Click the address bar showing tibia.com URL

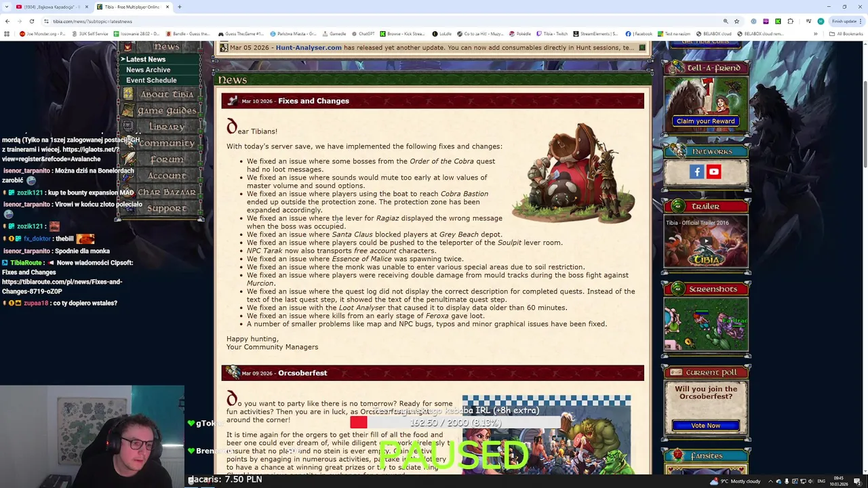pyautogui.click(x=380, y=21)
